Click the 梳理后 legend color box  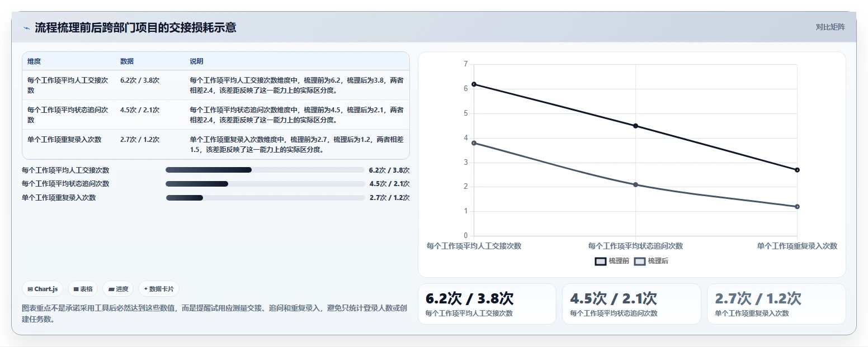point(639,261)
